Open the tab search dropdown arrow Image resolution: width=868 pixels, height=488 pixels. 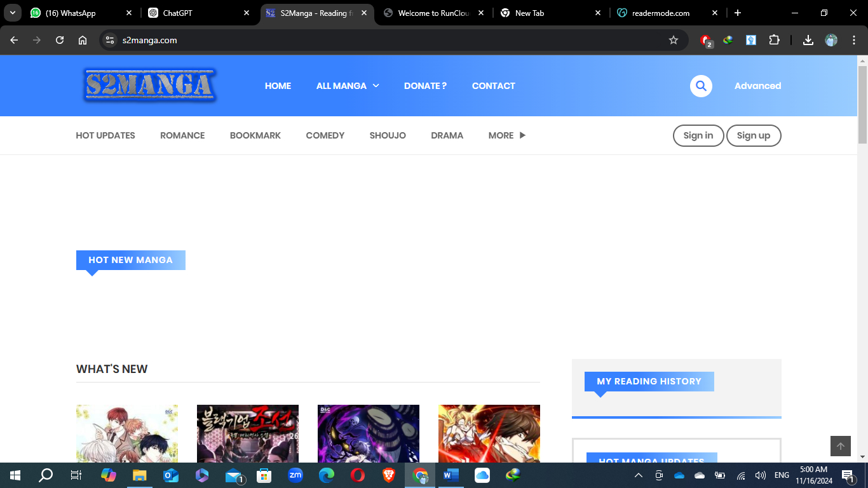click(x=13, y=13)
